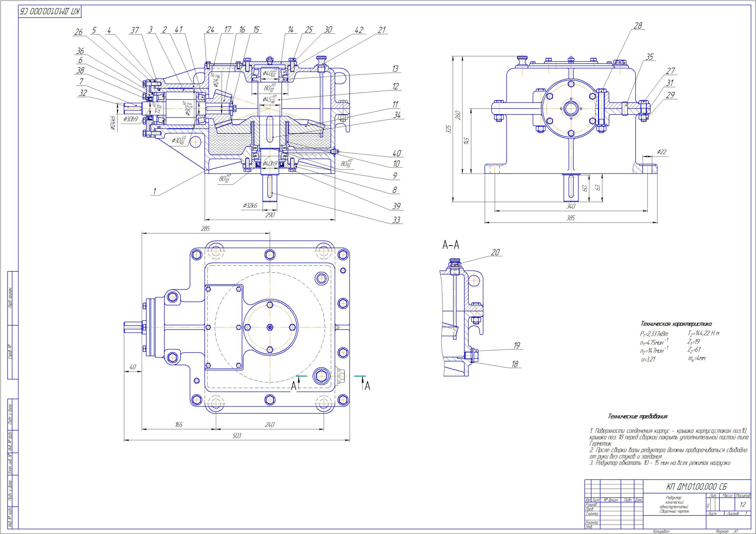Image resolution: width=756 pixels, height=534 pixels.
Task: Click the 385 base width dimension
Action: 570,218
